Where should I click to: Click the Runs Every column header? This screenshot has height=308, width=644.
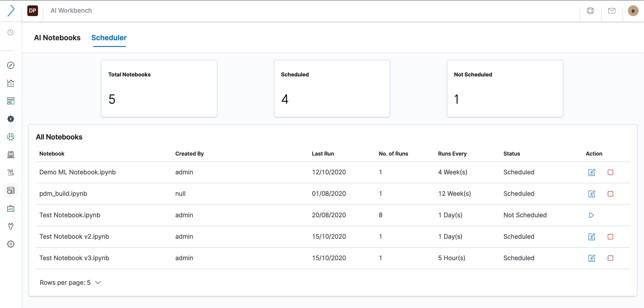point(452,154)
